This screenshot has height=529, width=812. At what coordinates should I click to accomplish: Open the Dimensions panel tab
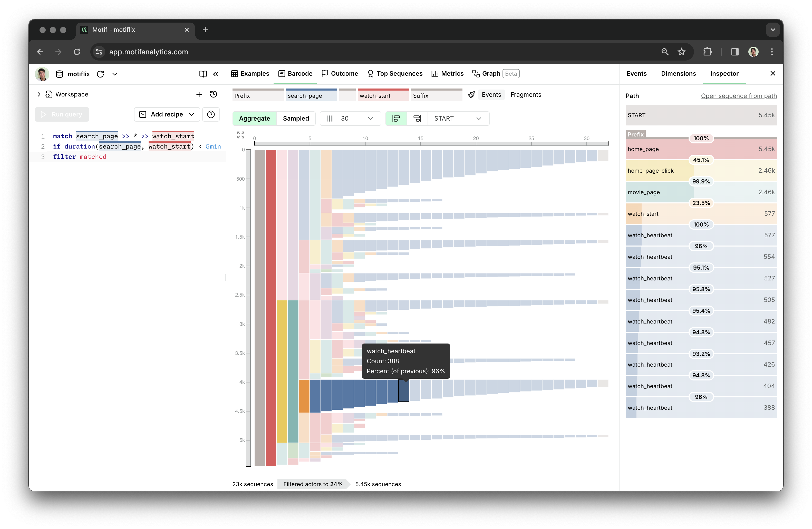click(678, 74)
